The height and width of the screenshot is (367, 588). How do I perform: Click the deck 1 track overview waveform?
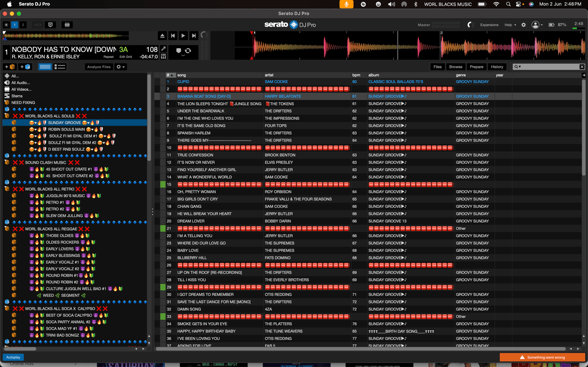66,36
